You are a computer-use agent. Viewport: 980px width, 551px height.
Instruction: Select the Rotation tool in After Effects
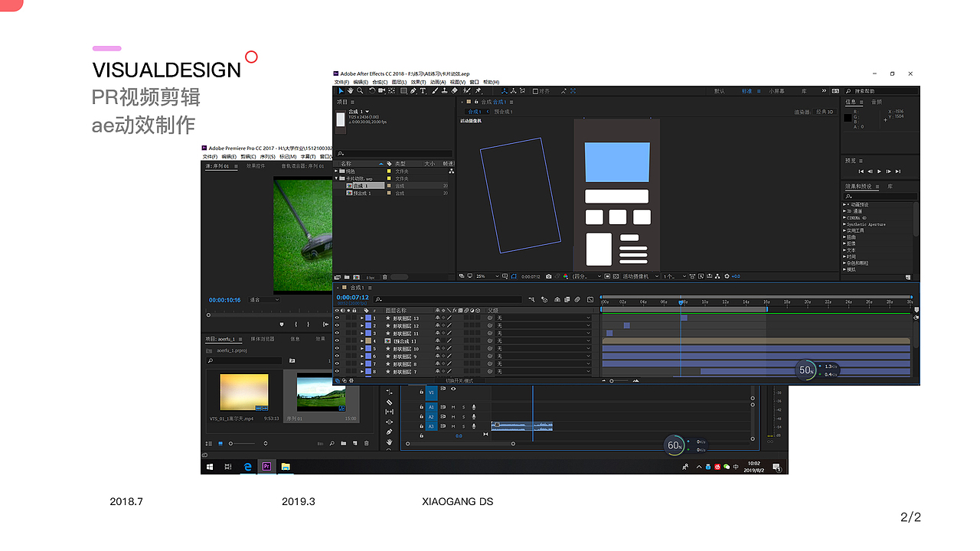[x=372, y=91]
